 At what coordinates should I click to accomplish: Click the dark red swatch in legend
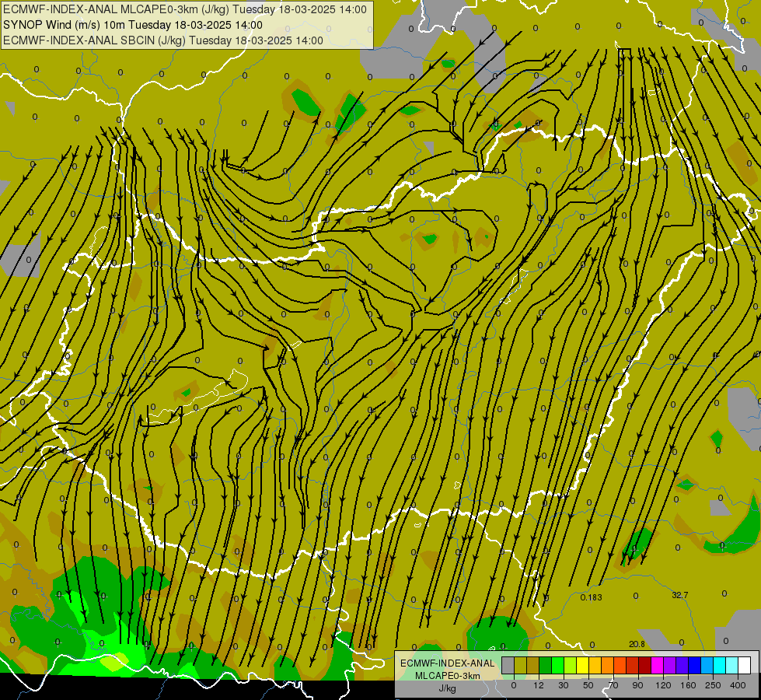(x=645, y=665)
